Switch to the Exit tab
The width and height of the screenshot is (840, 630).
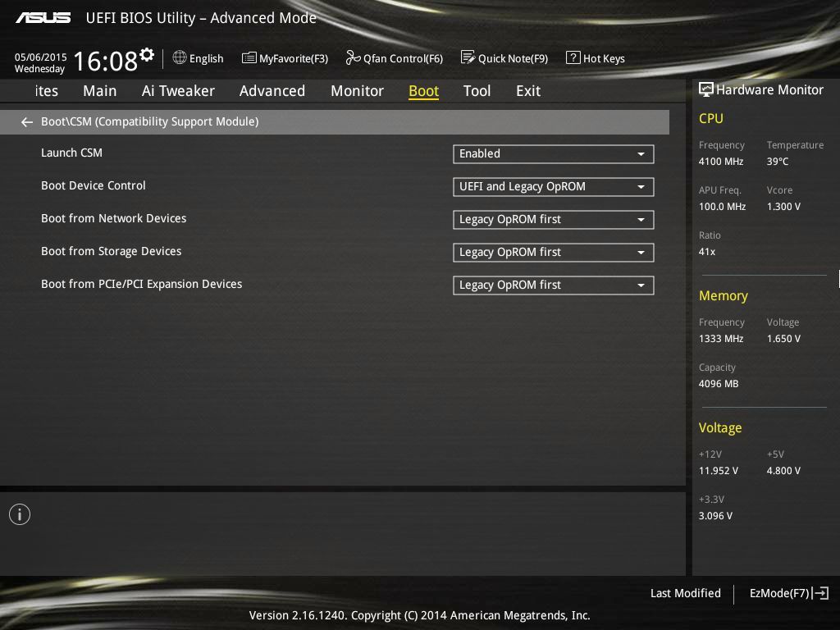pos(528,91)
